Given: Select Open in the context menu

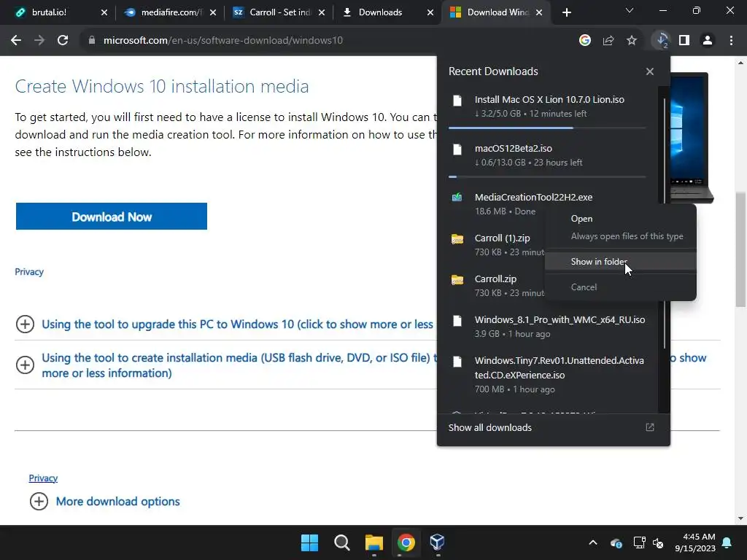Looking at the screenshot, I should tap(620, 219).
